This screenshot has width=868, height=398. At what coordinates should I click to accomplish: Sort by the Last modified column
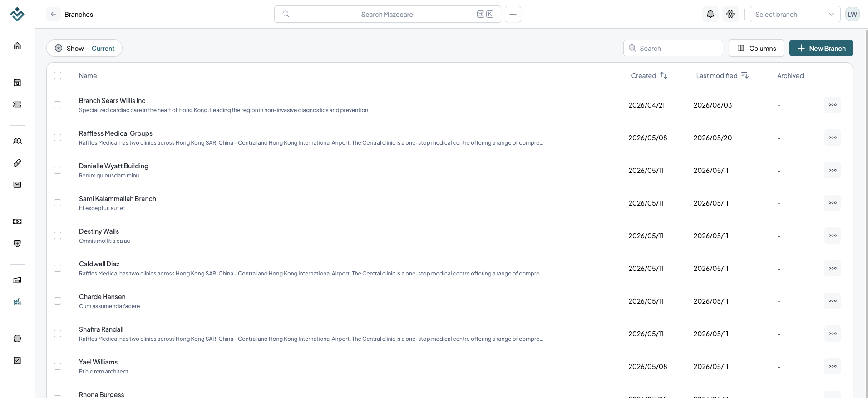[722, 75]
